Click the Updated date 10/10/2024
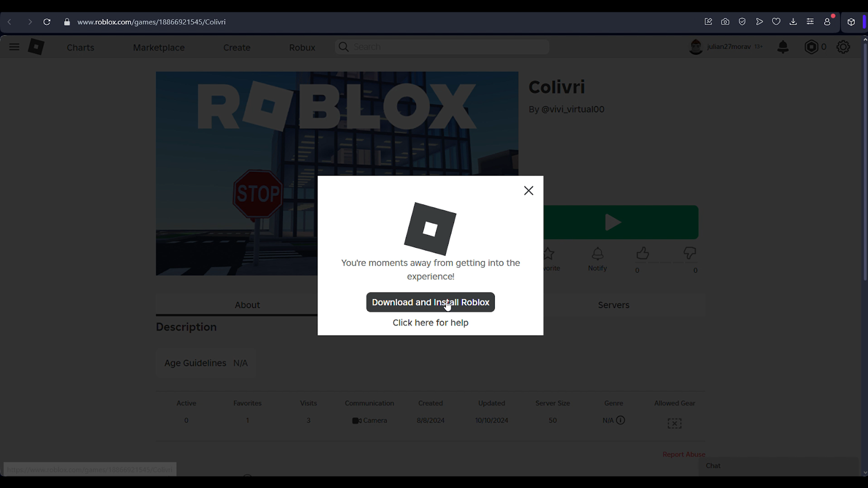 pyautogui.click(x=492, y=420)
